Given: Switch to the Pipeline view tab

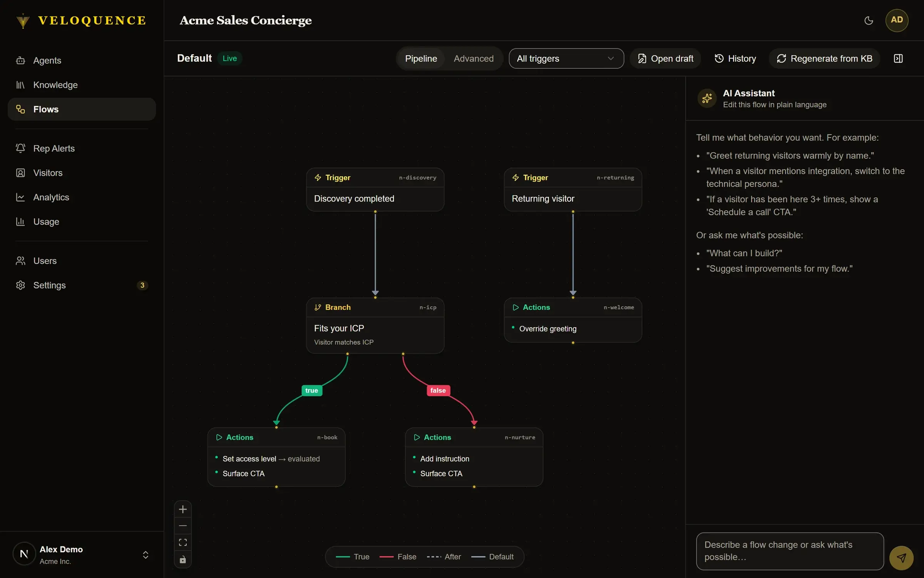Looking at the screenshot, I should tap(421, 59).
